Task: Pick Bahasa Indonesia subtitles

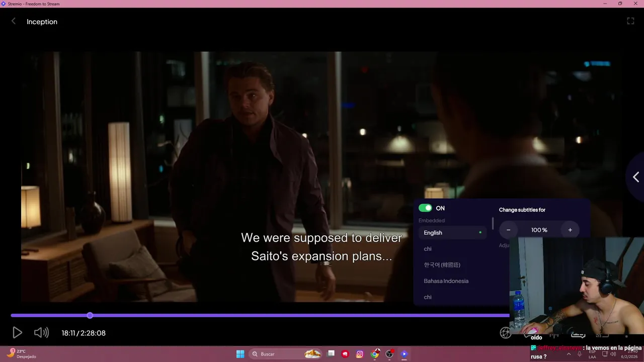Action: 453,281
